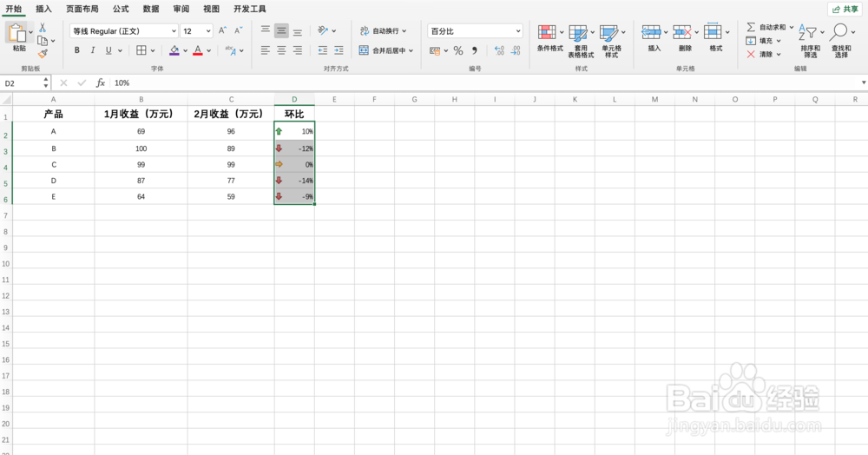Expand underline style dropdown arrow
This screenshot has height=455, width=868.
point(120,51)
